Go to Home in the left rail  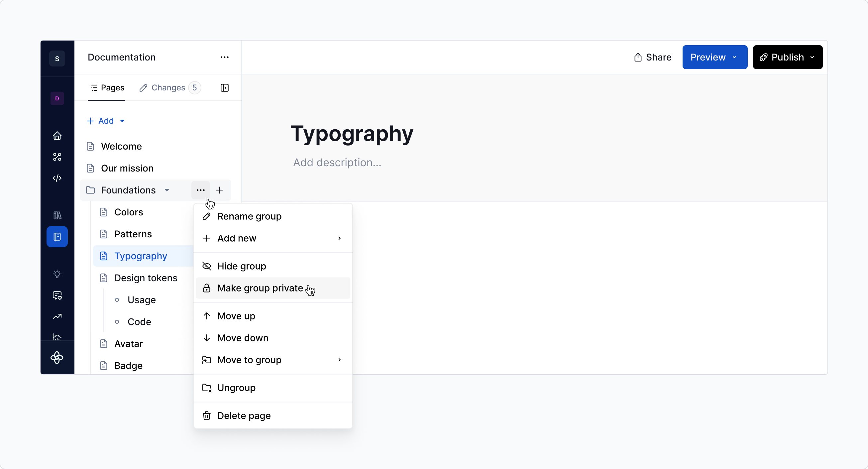(x=57, y=135)
